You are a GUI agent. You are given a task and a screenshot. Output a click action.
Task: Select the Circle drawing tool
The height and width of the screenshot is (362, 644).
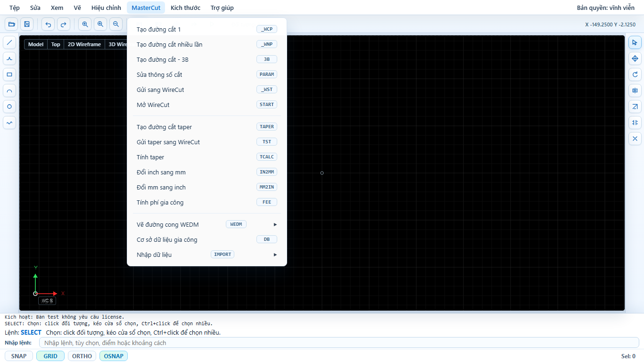pos(9,107)
